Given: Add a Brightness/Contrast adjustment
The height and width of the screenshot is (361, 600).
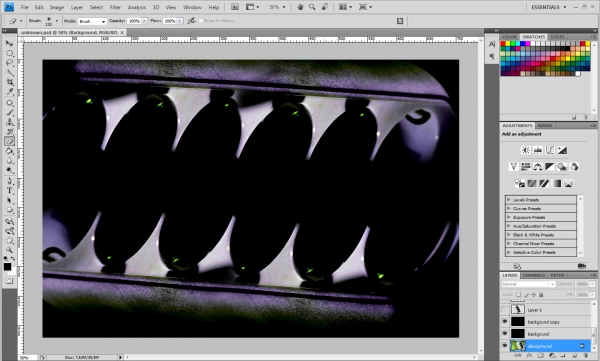Looking at the screenshot, I should [x=526, y=150].
